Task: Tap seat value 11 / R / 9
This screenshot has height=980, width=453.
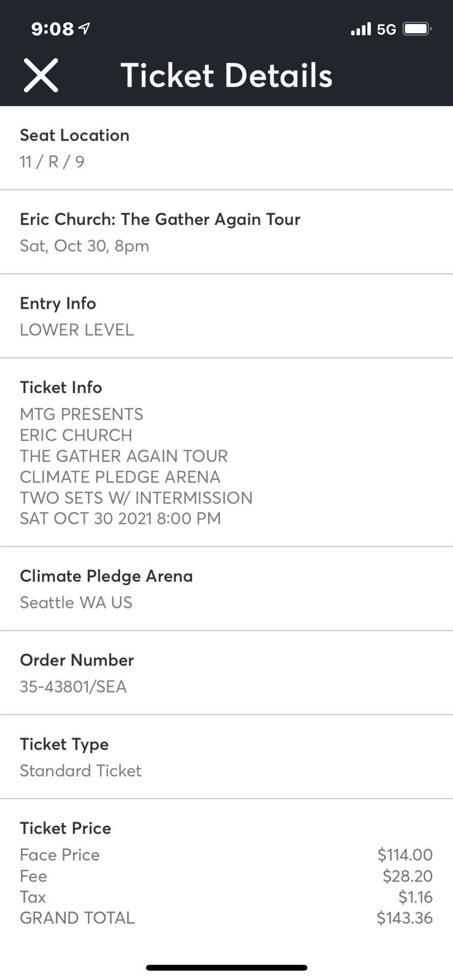Action: [x=52, y=162]
